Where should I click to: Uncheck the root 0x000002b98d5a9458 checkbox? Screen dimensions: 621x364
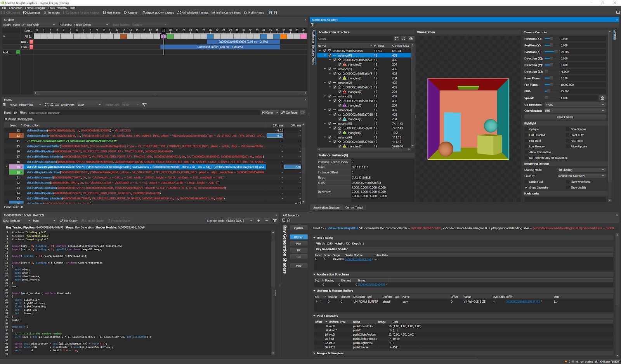click(325, 51)
